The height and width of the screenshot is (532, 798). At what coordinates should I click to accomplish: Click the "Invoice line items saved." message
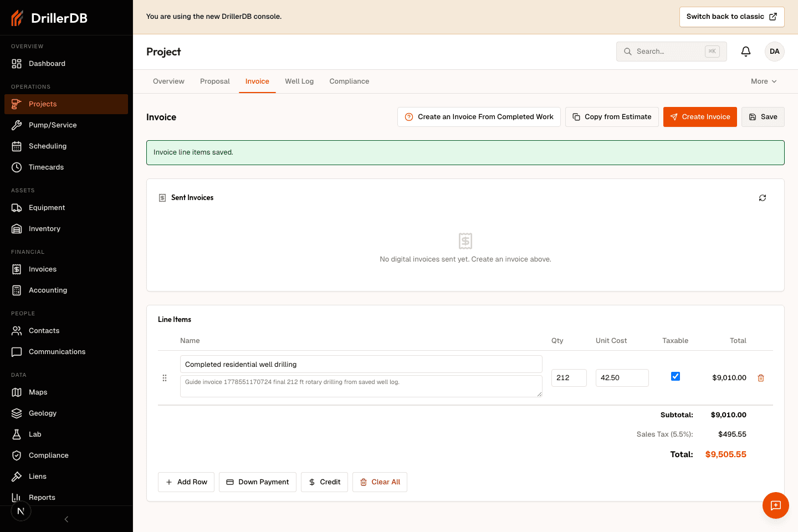[193, 152]
